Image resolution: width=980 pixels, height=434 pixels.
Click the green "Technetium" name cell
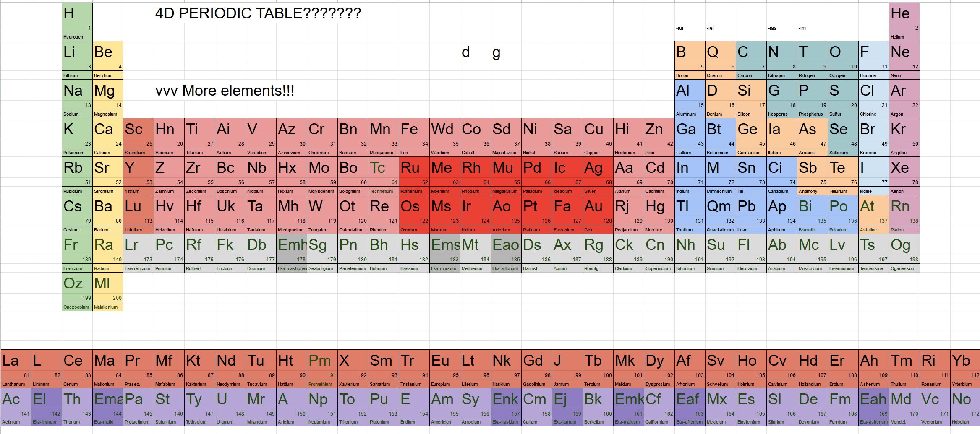pyautogui.click(x=384, y=191)
